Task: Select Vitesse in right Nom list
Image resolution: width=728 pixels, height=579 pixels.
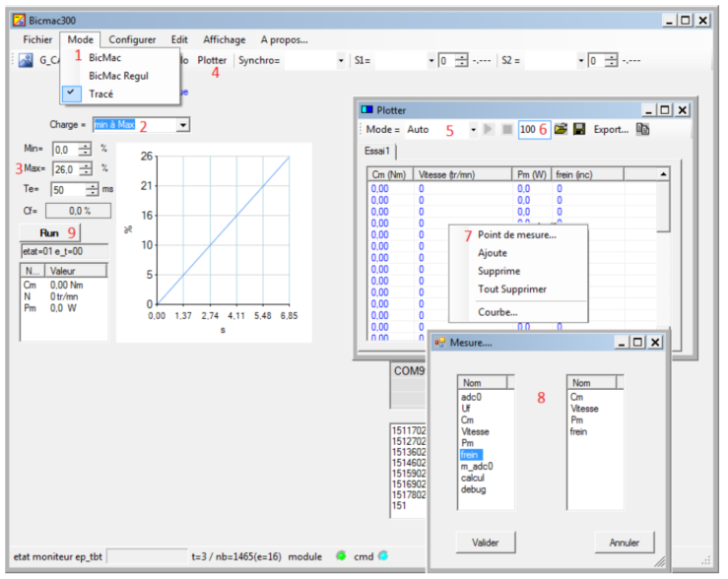Action: pos(584,409)
